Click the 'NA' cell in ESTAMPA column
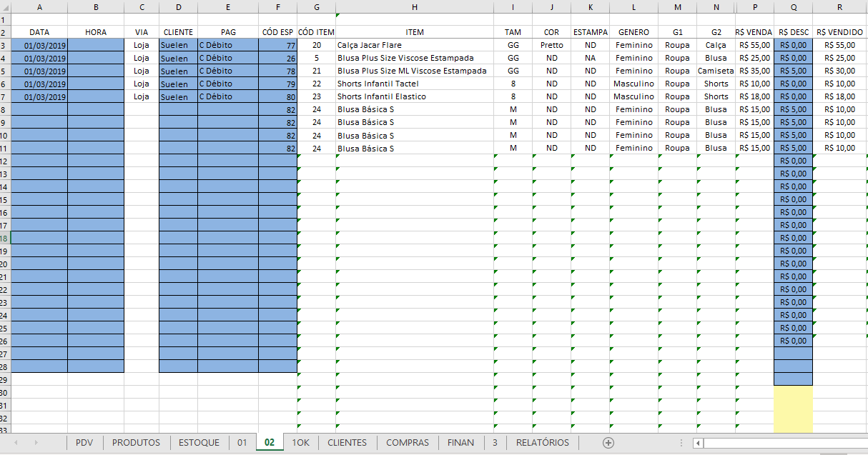Viewport: 868px width, 455px height. coord(590,58)
